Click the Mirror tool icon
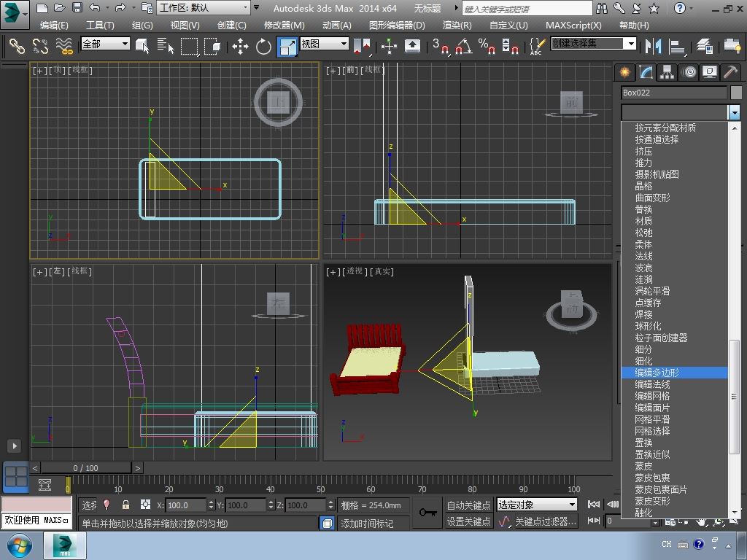Viewport: 747px width, 560px height. point(653,46)
